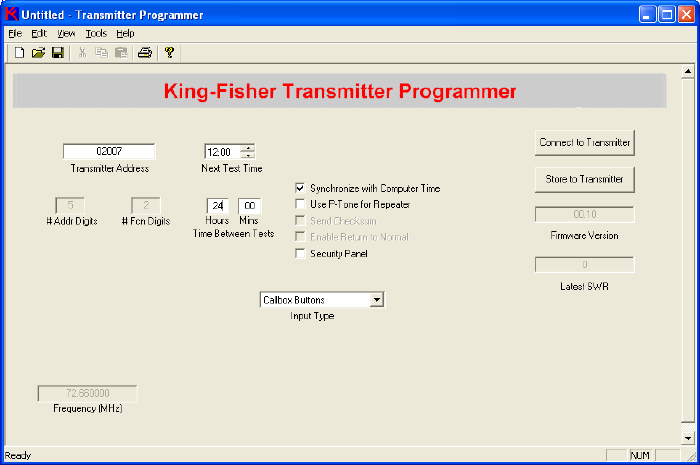Open the Tools menu
Screen dimensions: 700x465
96,33
